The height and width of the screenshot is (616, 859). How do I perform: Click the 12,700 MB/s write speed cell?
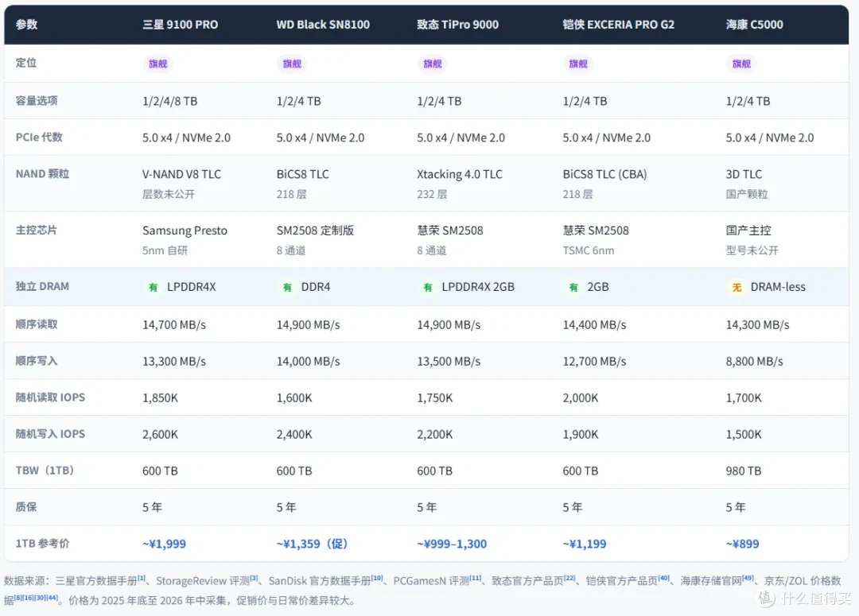[594, 362]
